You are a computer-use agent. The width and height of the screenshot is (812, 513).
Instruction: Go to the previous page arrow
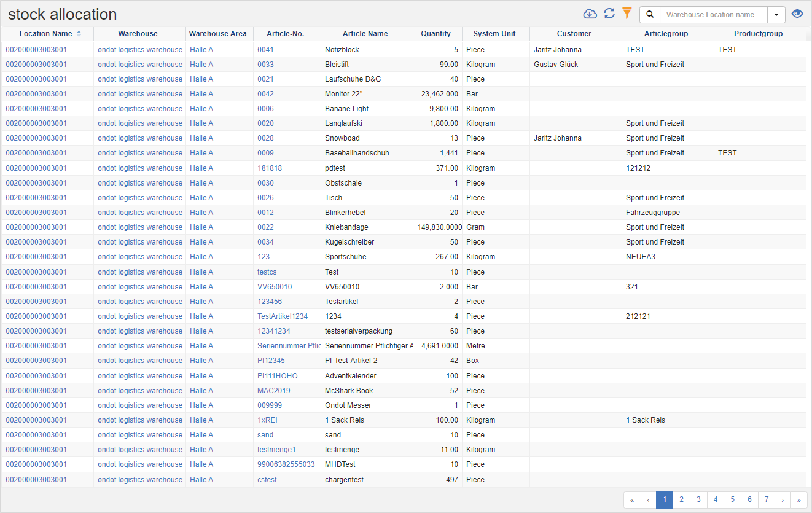pos(648,500)
